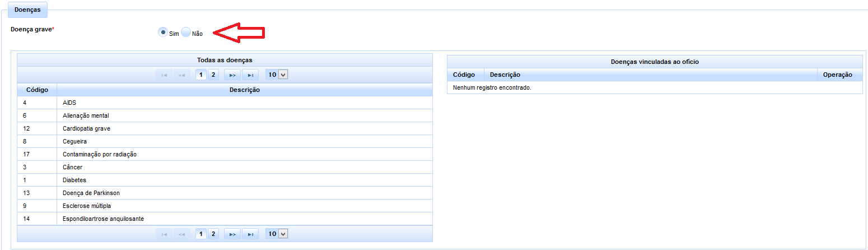Click the bottom paginator next page icon

(232, 234)
